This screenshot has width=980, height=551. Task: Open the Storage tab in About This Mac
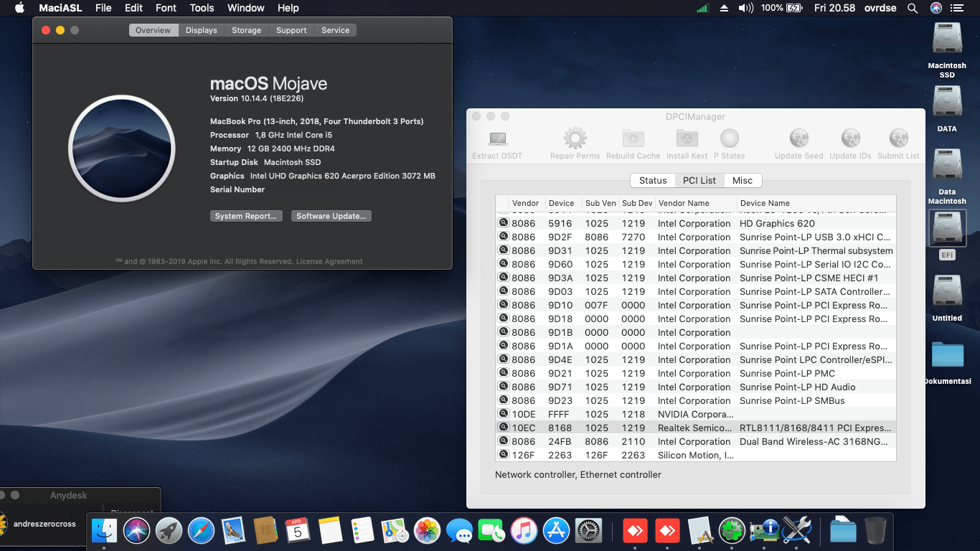(246, 30)
